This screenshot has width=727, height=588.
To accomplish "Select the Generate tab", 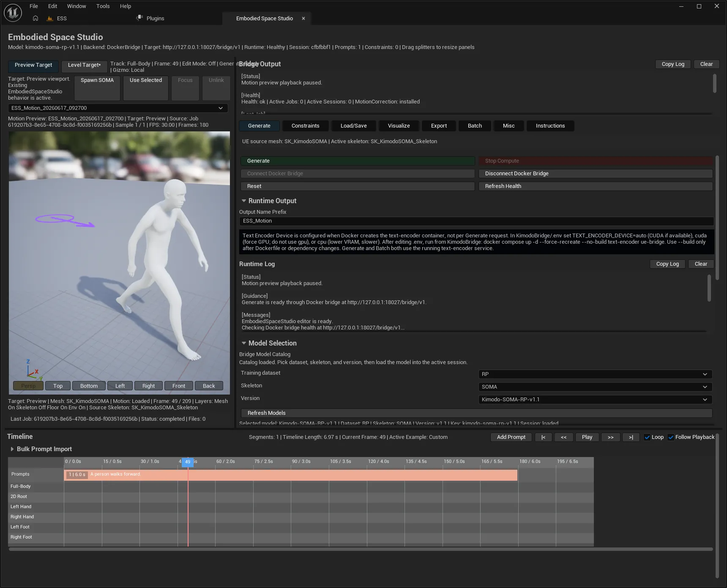I will pyautogui.click(x=259, y=126).
